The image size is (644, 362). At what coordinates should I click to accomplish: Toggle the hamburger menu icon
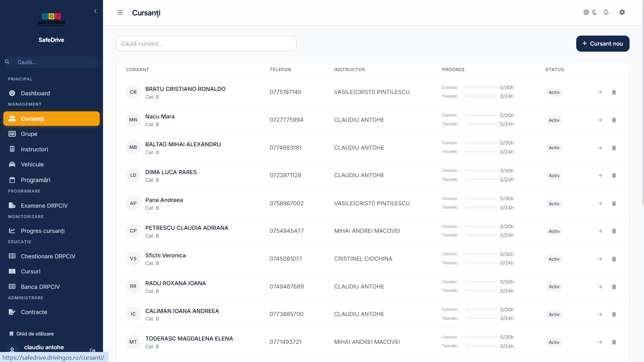pos(120,12)
